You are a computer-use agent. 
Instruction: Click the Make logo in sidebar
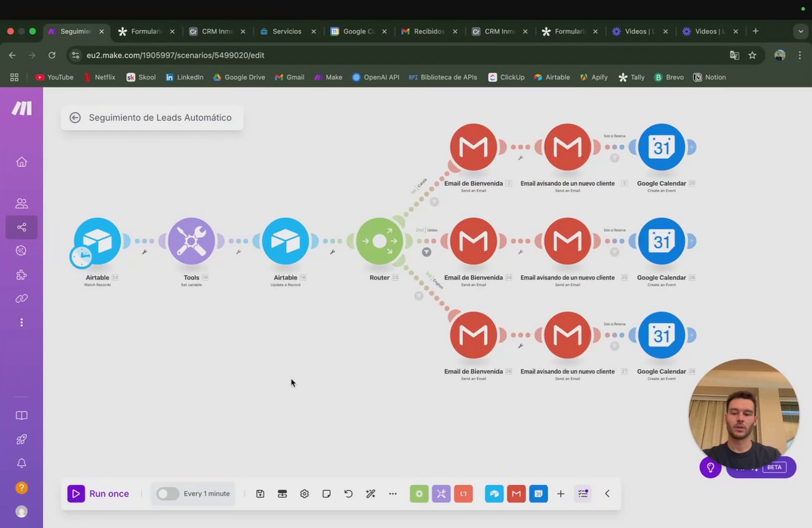(x=22, y=109)
